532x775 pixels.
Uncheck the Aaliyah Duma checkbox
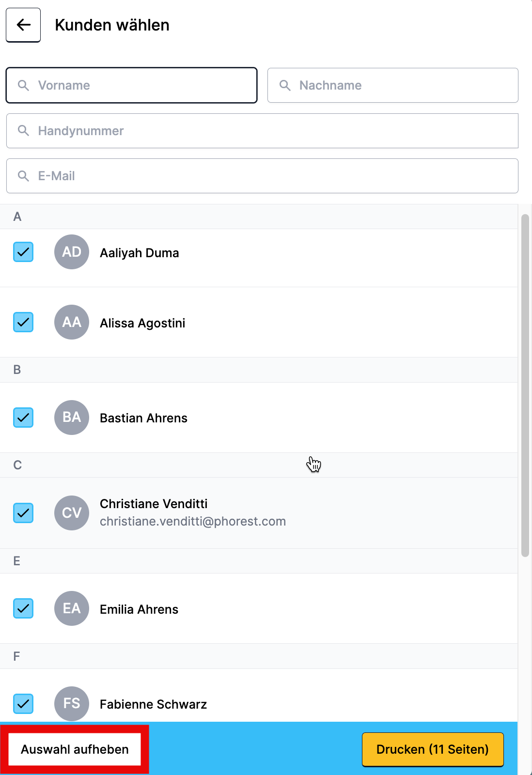click(x=23, y=252)
